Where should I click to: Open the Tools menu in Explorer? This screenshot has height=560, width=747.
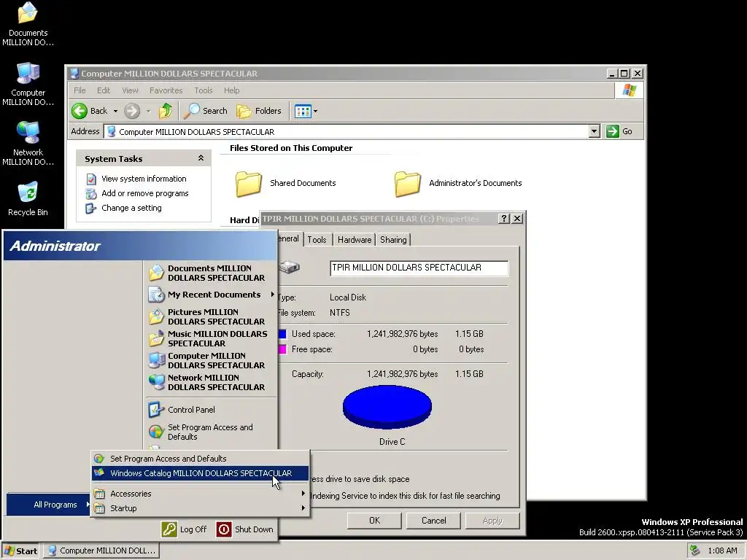pyautogui.click(x=204, y=90)
